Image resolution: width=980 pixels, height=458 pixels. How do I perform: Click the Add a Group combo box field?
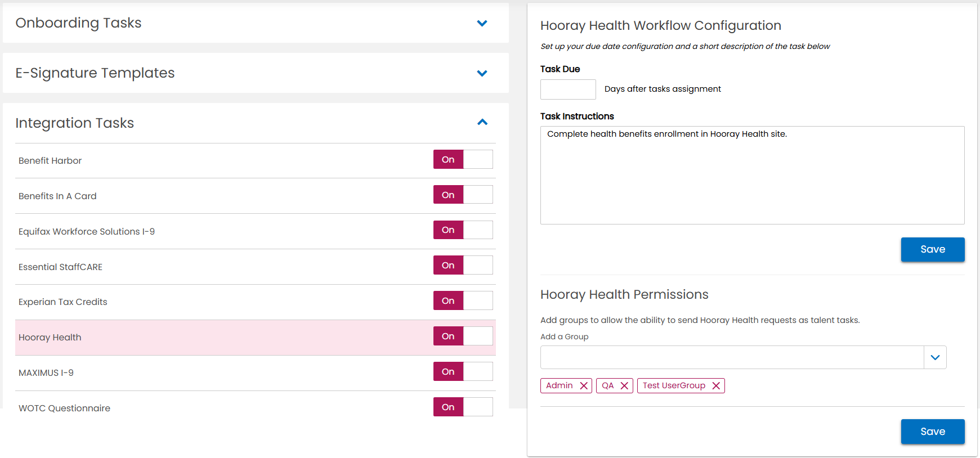coord(732,357)
